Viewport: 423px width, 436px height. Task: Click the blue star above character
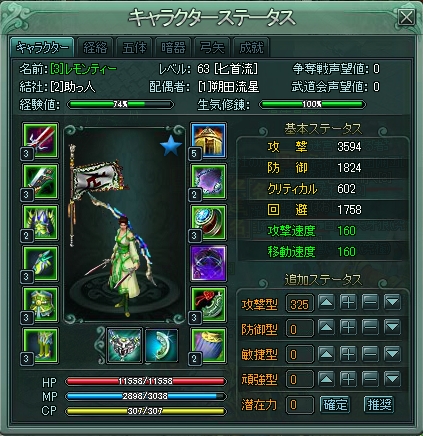pos(171,146)
